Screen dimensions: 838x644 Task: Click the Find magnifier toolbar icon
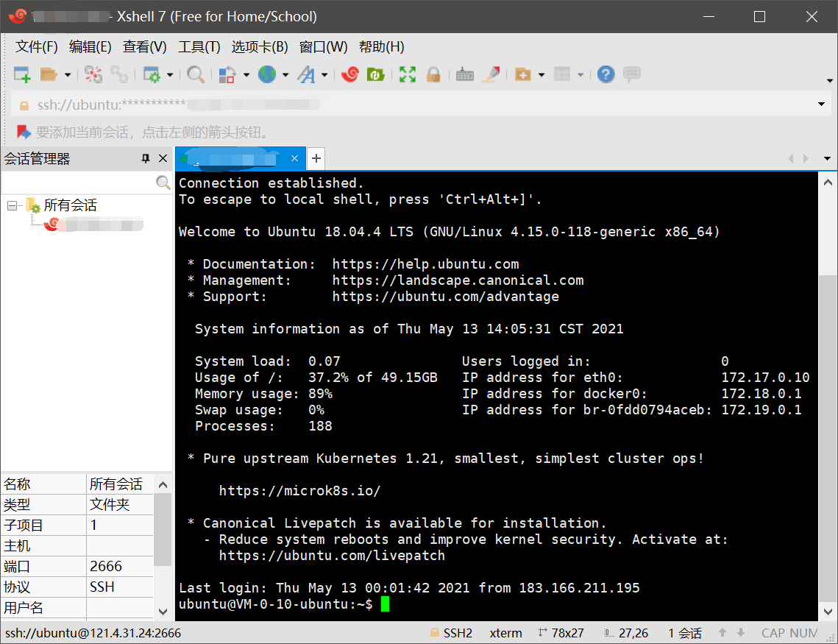[x=195, y=74]
